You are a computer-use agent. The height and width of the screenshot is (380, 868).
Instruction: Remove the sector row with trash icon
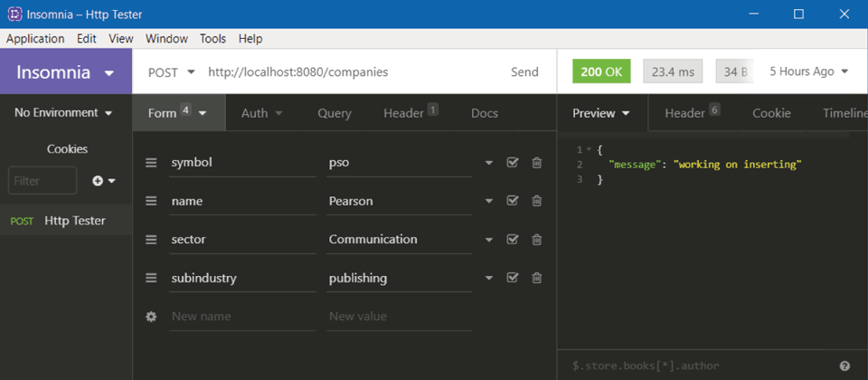tap(536, 240)
